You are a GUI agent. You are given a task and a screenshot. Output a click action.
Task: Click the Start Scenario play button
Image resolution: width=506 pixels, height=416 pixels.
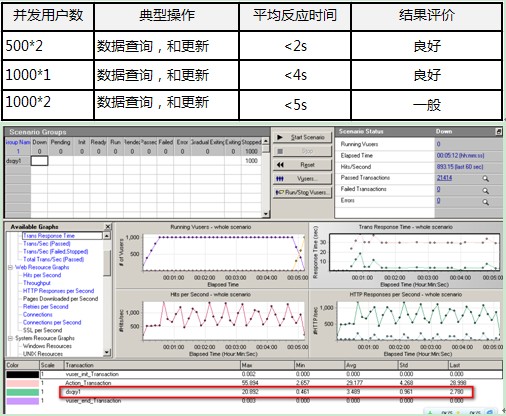303,137
